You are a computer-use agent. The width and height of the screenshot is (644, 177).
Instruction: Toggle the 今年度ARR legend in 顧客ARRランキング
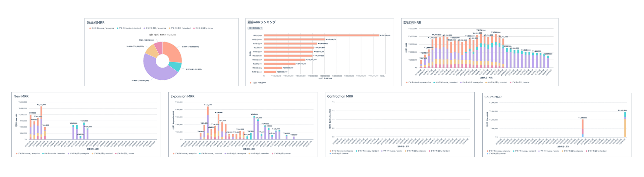(258, 83)
